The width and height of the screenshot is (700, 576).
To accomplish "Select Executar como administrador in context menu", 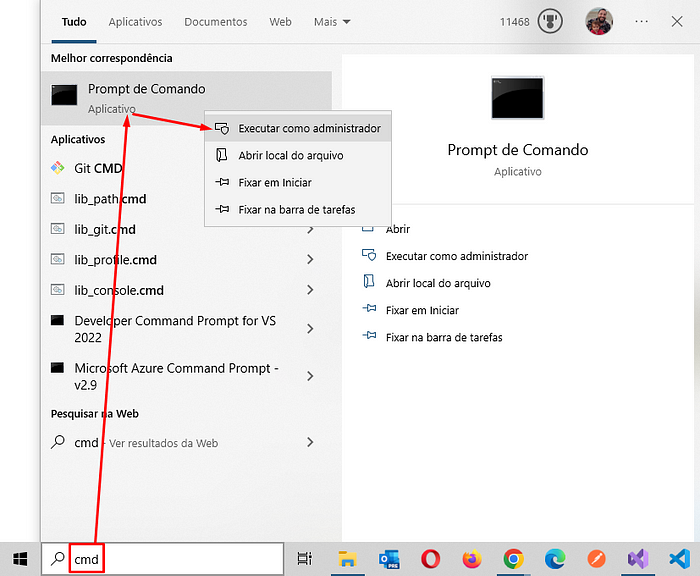I will coord(298,128).
